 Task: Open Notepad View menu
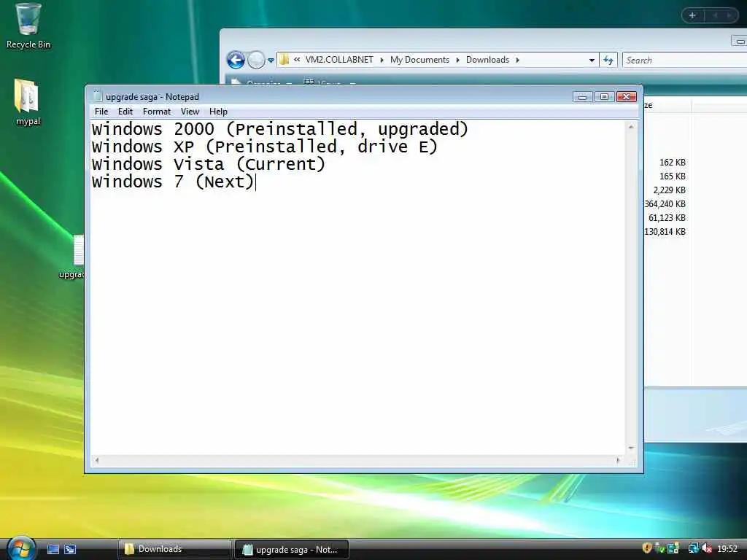click(x=190, y=112)
